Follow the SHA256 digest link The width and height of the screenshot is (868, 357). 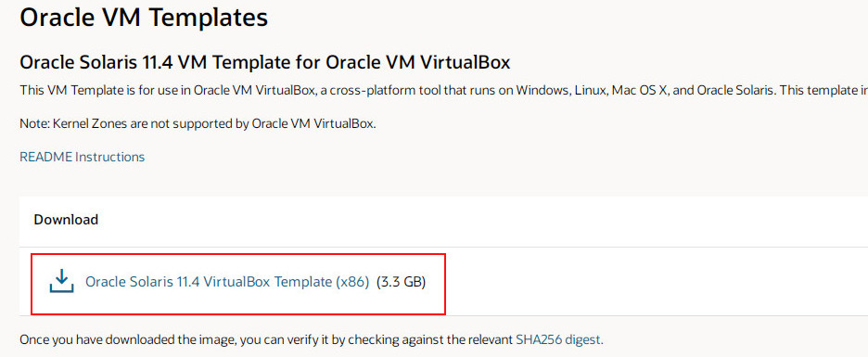click(x=560, y=339)
